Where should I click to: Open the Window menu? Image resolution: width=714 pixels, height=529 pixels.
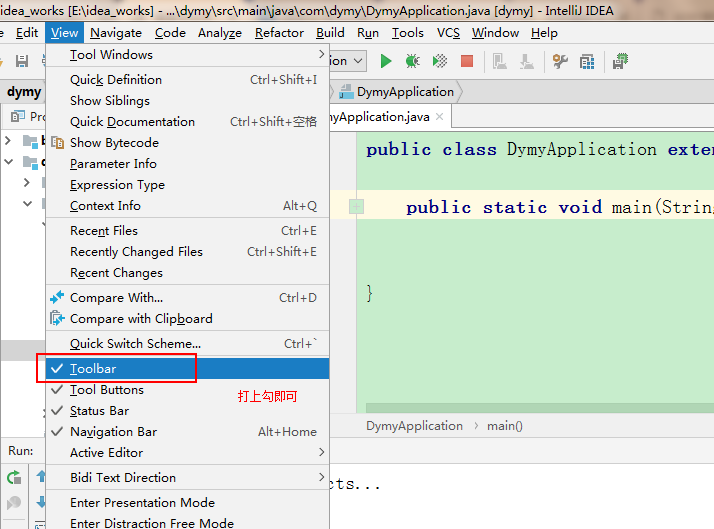495,33
